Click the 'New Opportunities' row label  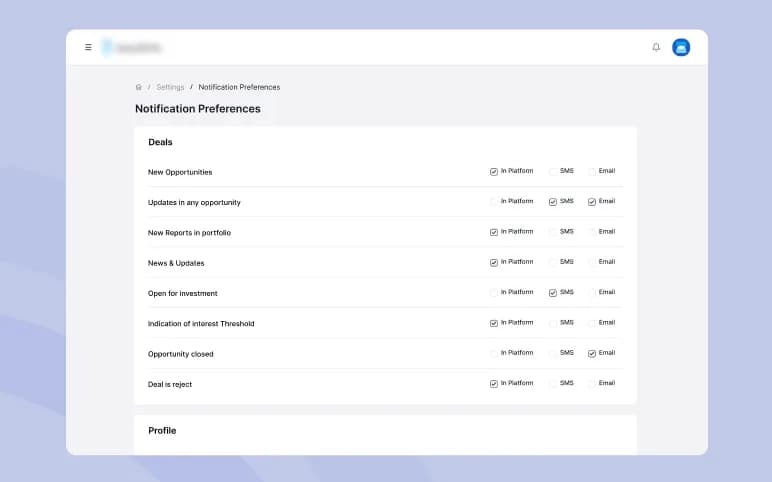[x=180, y=172]
